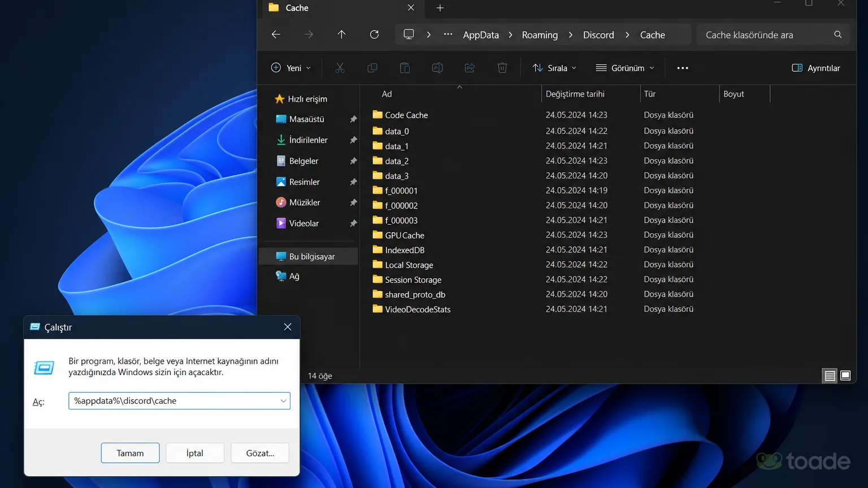868x488 pixels.
Task: Click the Delete trash icon
Action: tap(502, 68)
